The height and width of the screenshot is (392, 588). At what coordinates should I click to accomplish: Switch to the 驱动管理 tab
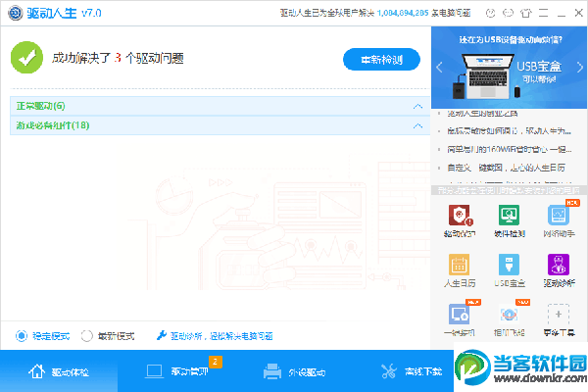point(176,371)
